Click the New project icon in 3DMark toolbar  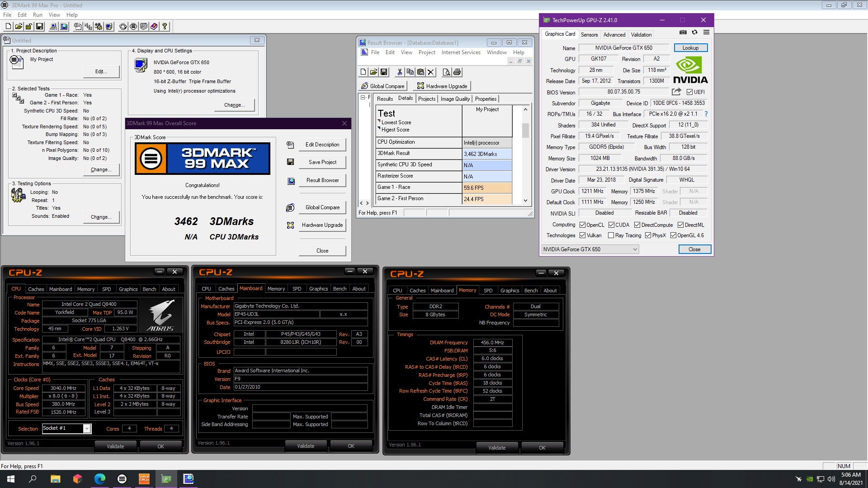(8, 27)
